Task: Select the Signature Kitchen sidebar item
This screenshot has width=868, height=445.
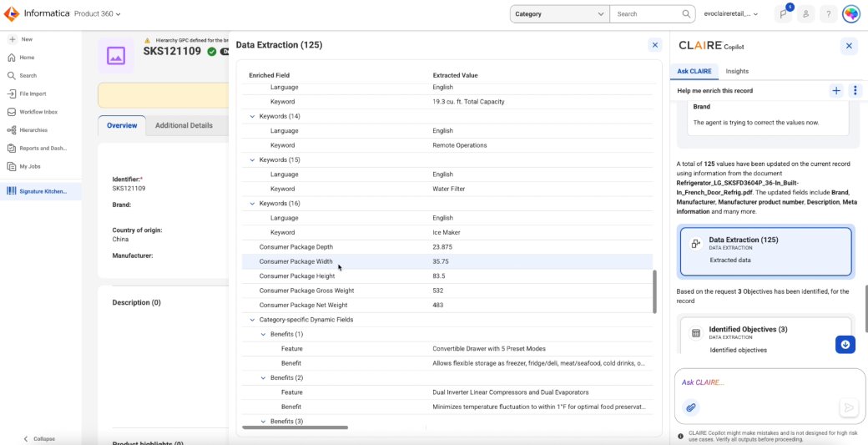Action: 41,191
